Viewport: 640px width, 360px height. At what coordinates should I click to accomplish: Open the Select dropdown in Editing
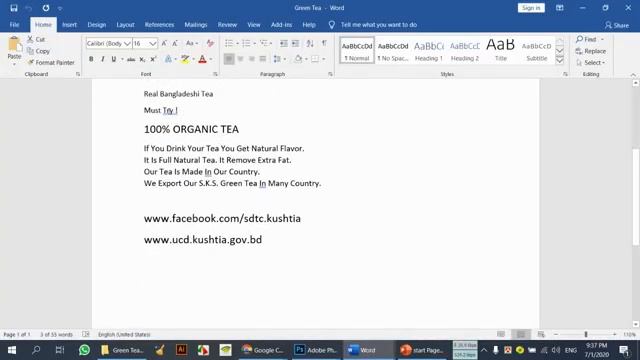[x=591, y=62]
